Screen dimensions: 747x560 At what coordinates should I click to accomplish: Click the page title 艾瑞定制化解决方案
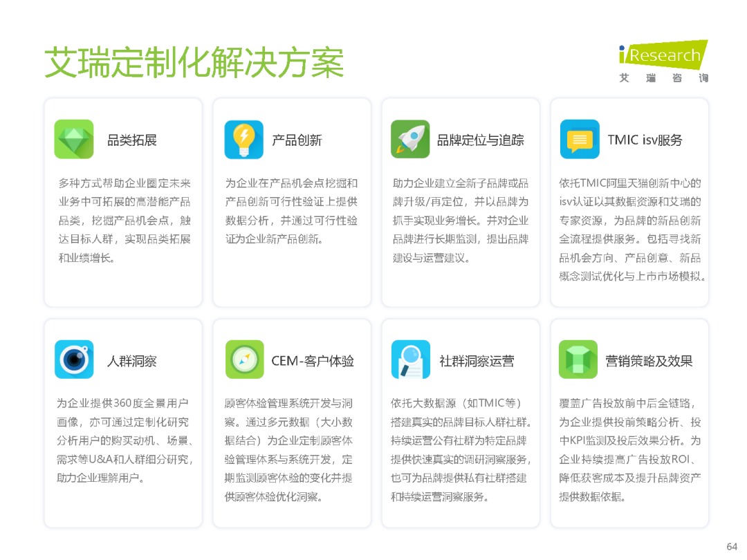pyautogui.click(x=197, y=61)
